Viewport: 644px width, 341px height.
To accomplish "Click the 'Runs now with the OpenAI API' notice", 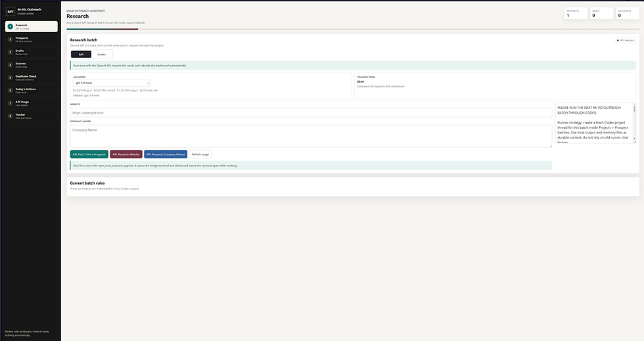I will point(353,65).
